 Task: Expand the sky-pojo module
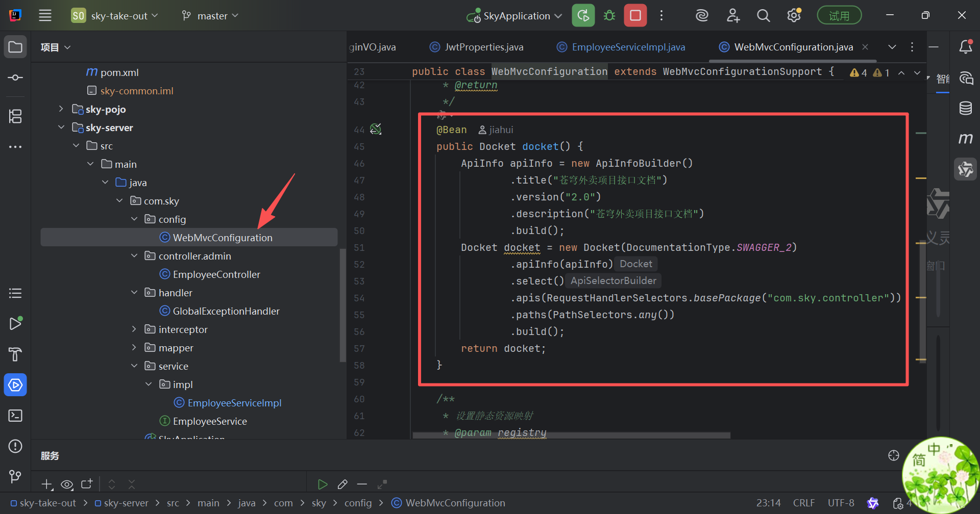(61, 109)
